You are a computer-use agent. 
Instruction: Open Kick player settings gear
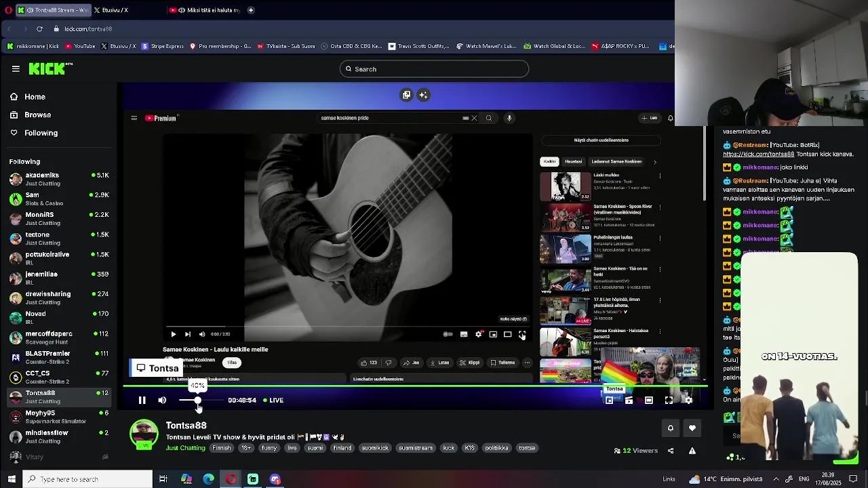point(688,400)
